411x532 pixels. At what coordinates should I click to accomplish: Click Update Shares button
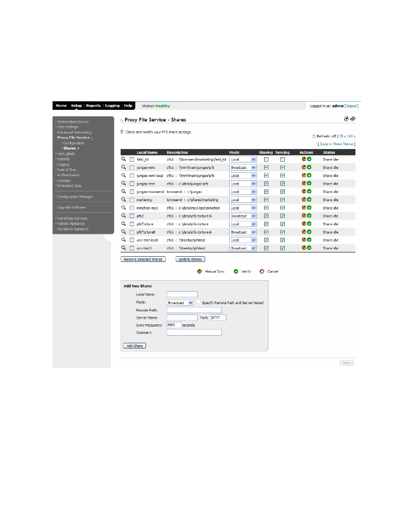pyautogui.click(x=190, y=259)
